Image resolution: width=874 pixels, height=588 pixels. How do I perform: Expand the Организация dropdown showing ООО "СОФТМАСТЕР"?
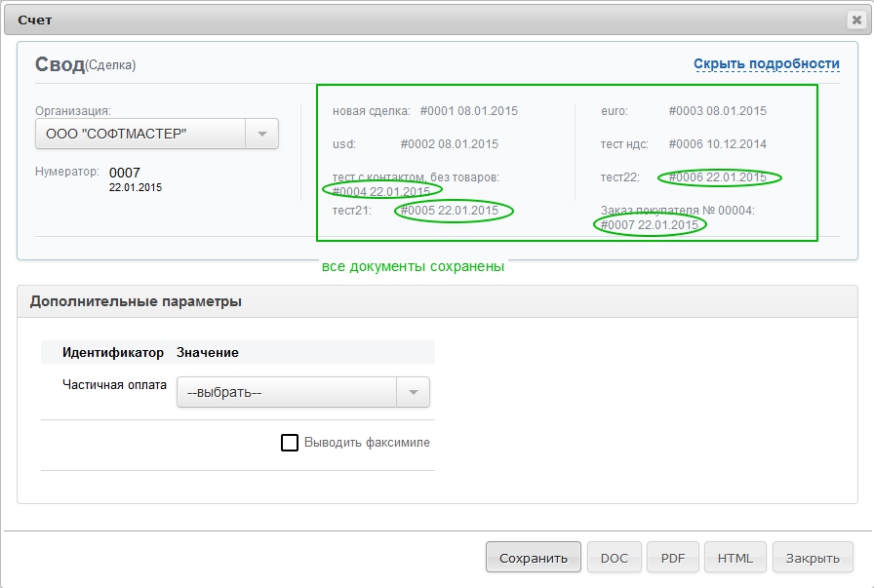(261, 135)
